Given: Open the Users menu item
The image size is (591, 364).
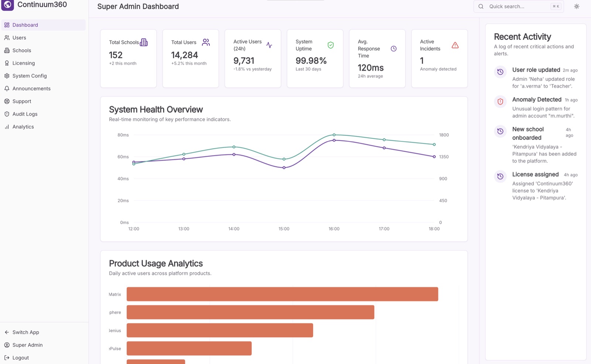Looking at the screenshot, I should tap(44, 38).
